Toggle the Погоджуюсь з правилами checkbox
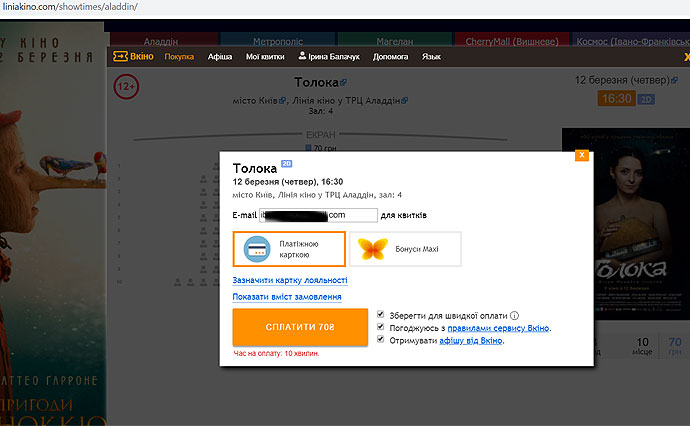 pos(381,327)
